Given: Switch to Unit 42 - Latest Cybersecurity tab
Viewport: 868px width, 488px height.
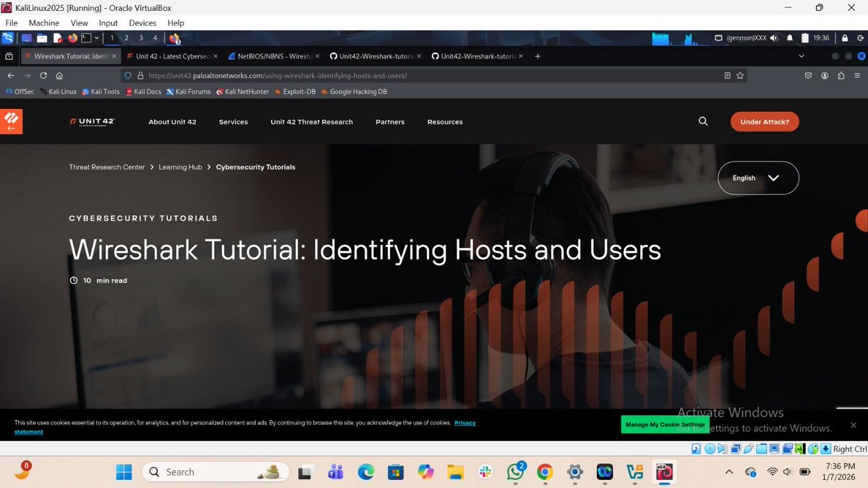Looking at the screenshot, I should [172, 56].
